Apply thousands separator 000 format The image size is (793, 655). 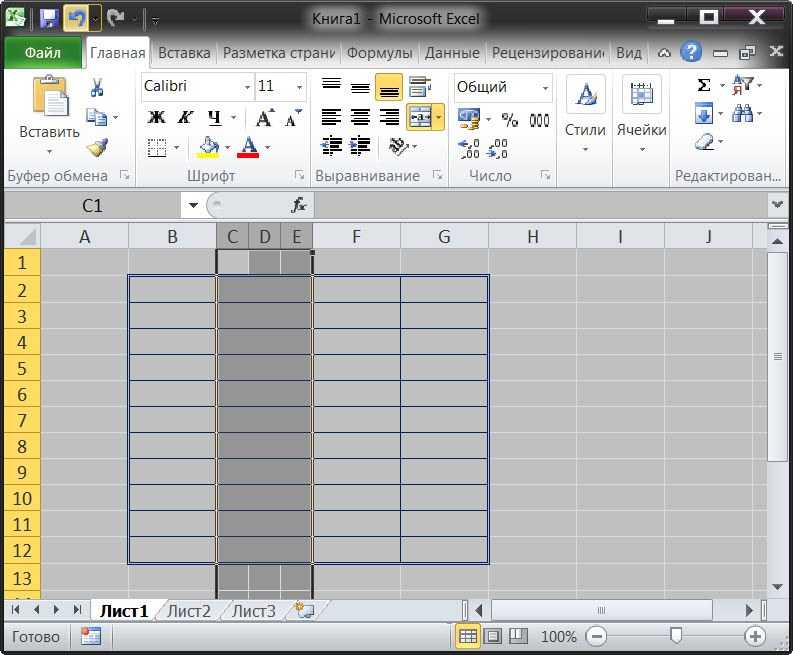(539, 120)
